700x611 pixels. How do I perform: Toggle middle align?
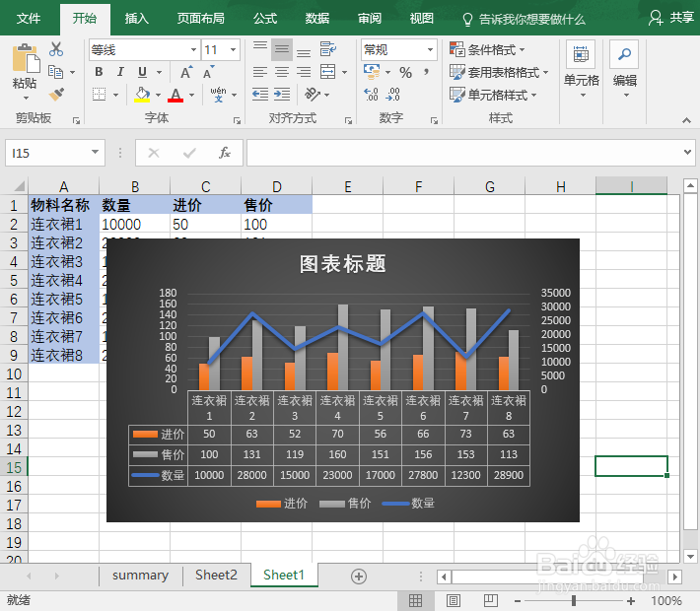click(x=282, y=49)
